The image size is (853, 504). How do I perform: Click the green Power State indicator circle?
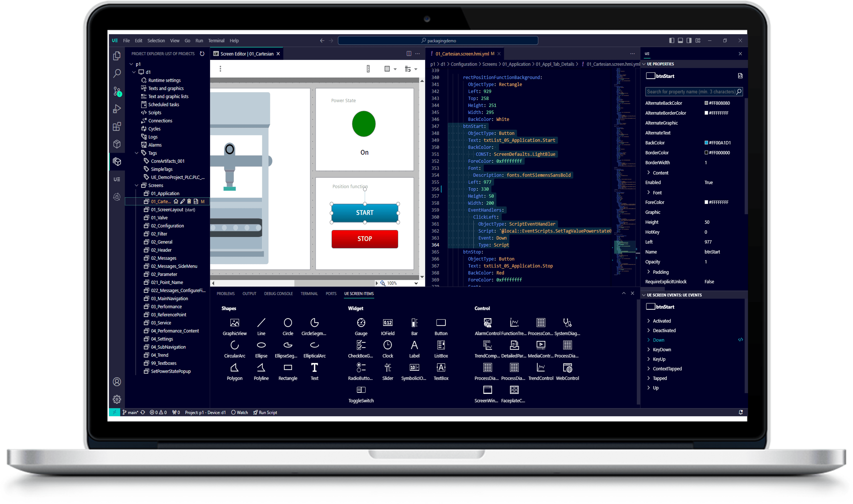click(x=364, y=124)
